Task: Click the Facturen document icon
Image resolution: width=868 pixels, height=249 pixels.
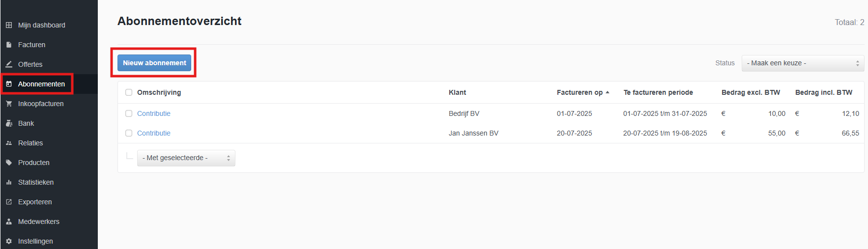Action: pyautogui.click(x=9, y=45)
